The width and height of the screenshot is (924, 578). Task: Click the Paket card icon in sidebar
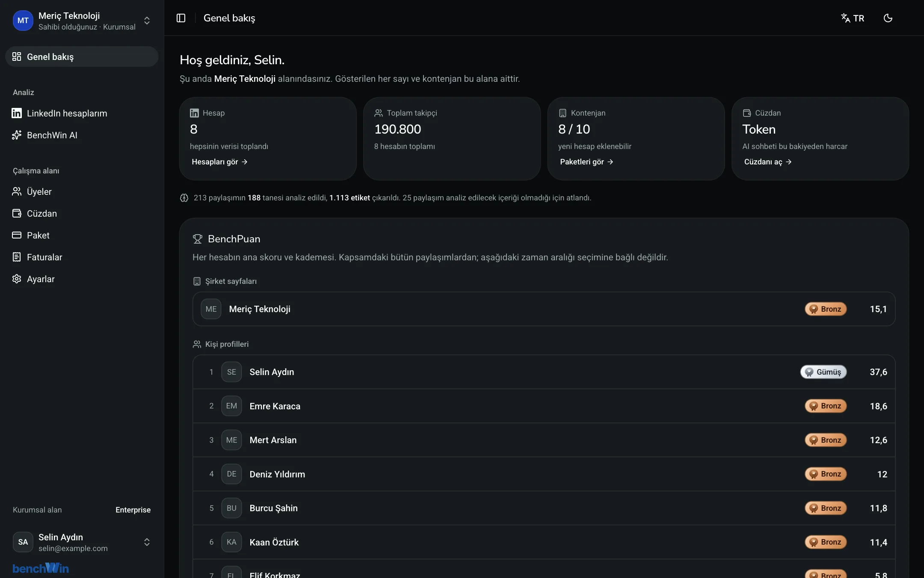[x=17, y=235]
